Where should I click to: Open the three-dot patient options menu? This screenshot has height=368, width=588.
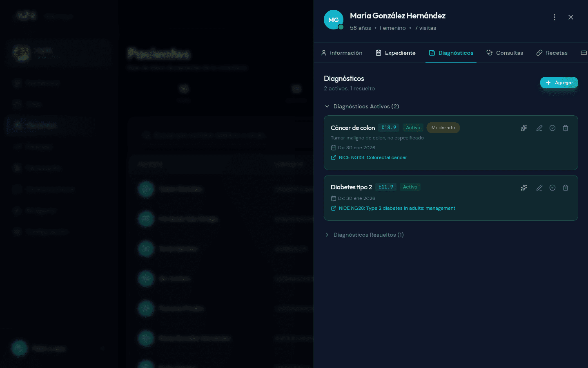coord(554,17)
